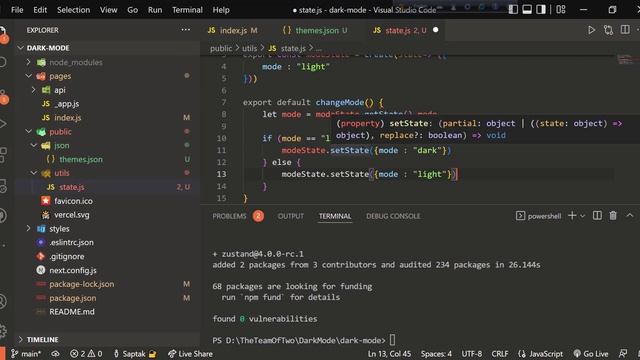Click public breadcrumb segment
This screenshot has height=360, width=640.
click(221, 48)
